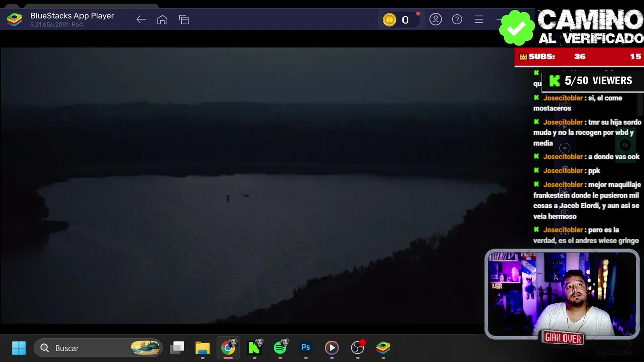Go back with BlueStacks back arrow
The height and width of the screenshot is (362, 644).
coord(141,20)
